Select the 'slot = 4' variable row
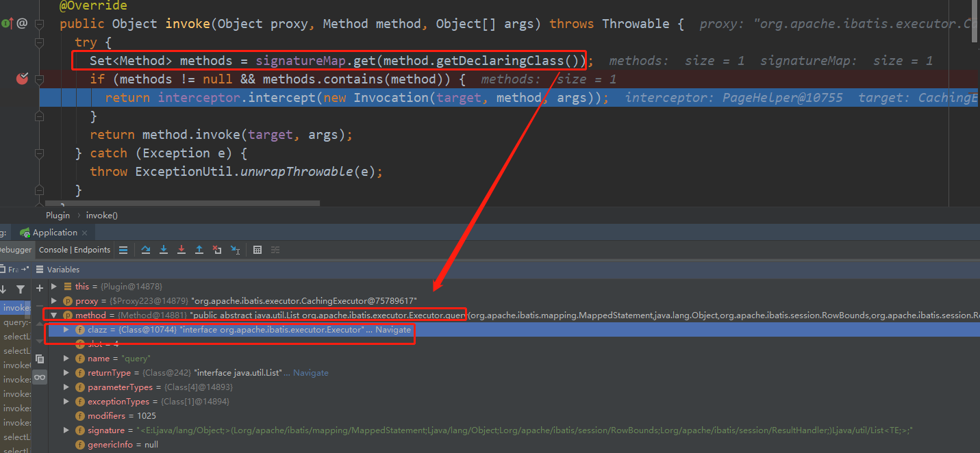This screenshot has width=980, height=453. pyautogui.click(x=514, y=344)
